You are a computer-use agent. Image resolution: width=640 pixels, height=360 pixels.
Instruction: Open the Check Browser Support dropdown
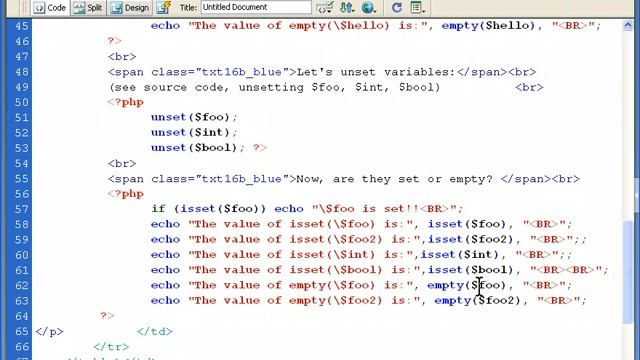pyautogui.click(x=325, y=7)
